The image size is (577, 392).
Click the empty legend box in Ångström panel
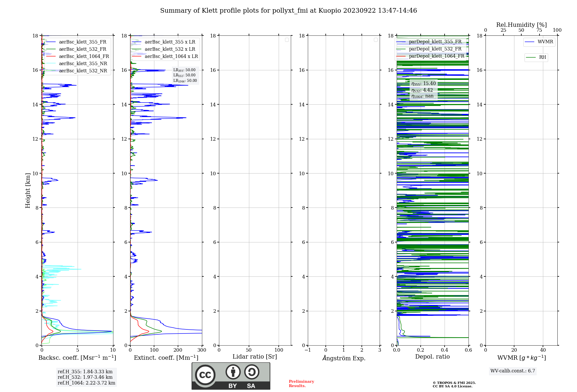[x=376, y=40]
